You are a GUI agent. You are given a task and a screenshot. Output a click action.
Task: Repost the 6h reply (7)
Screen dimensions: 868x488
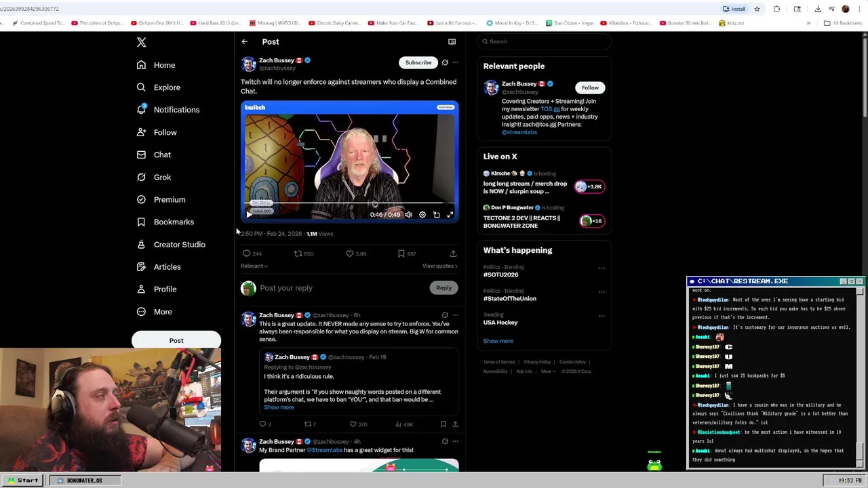(310, 424)
